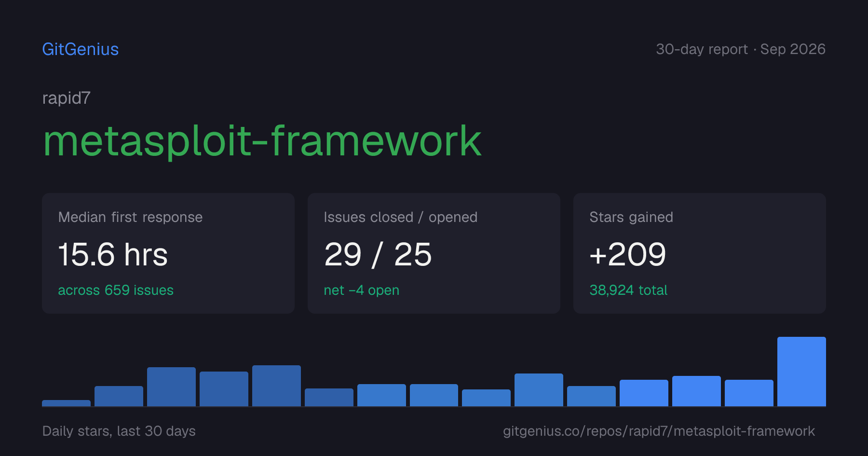Open the GitGenius brand link

tap(81, 49)
